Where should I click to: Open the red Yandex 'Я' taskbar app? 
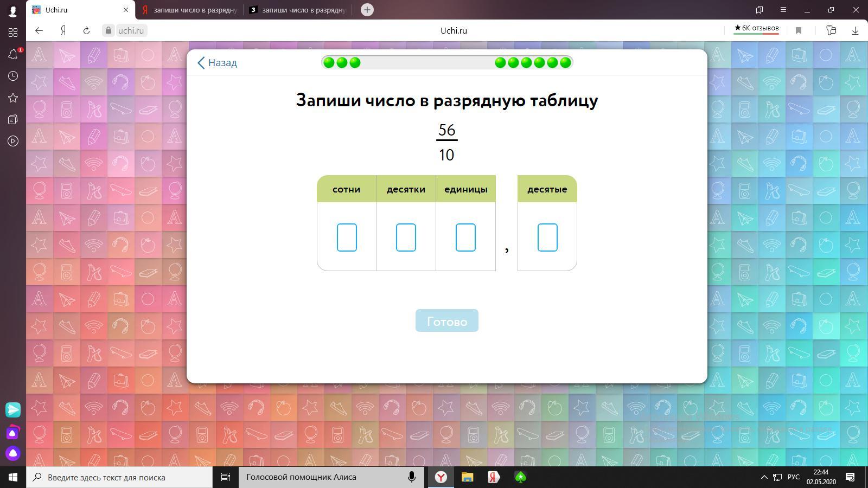[493, 477]
